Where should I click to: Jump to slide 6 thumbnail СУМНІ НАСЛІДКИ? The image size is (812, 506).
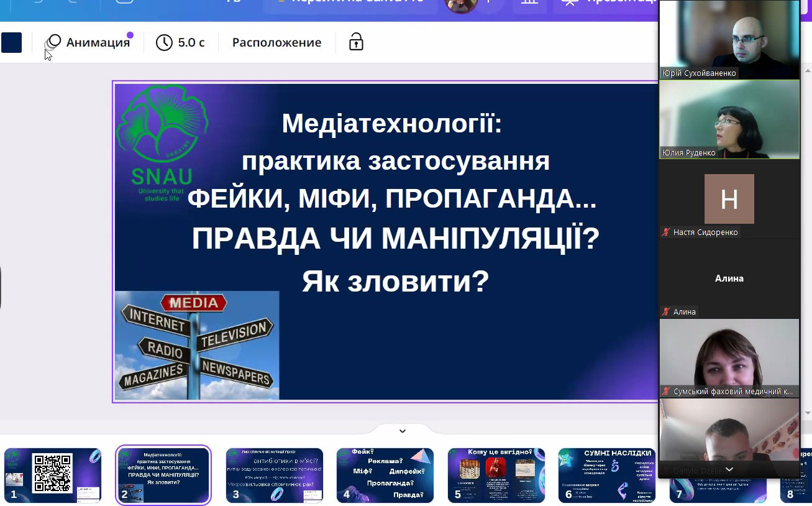click(x=607, y=476)
